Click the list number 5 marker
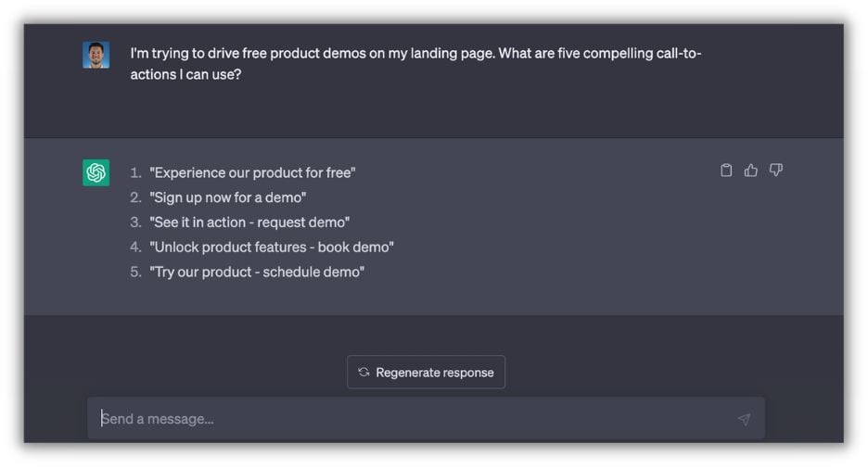 click(x=135, y=273)
